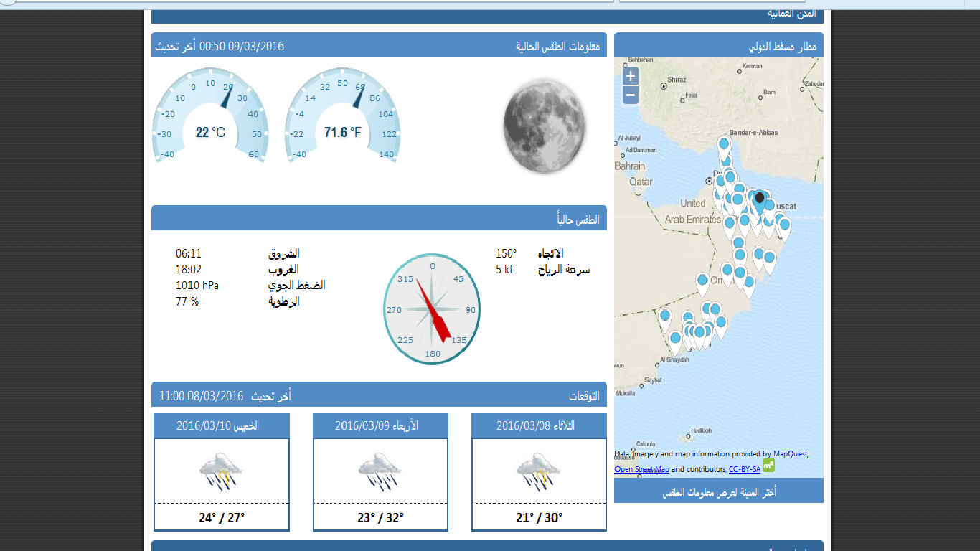
Task: Click the green MapQuest logo icon
Action: click(768, 465)
